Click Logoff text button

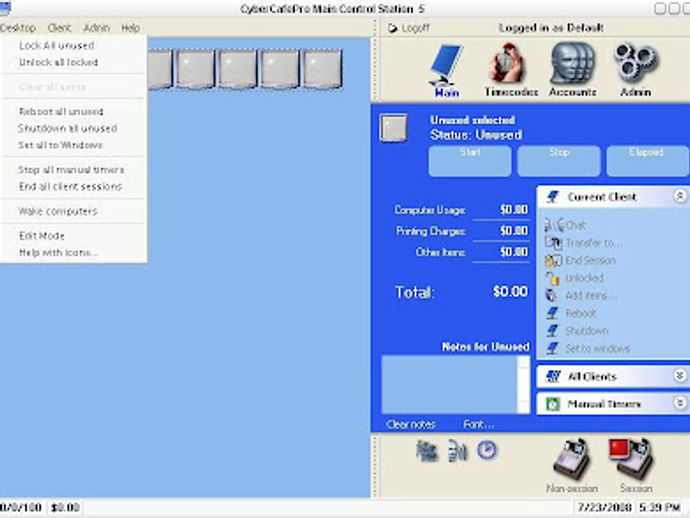415,28
